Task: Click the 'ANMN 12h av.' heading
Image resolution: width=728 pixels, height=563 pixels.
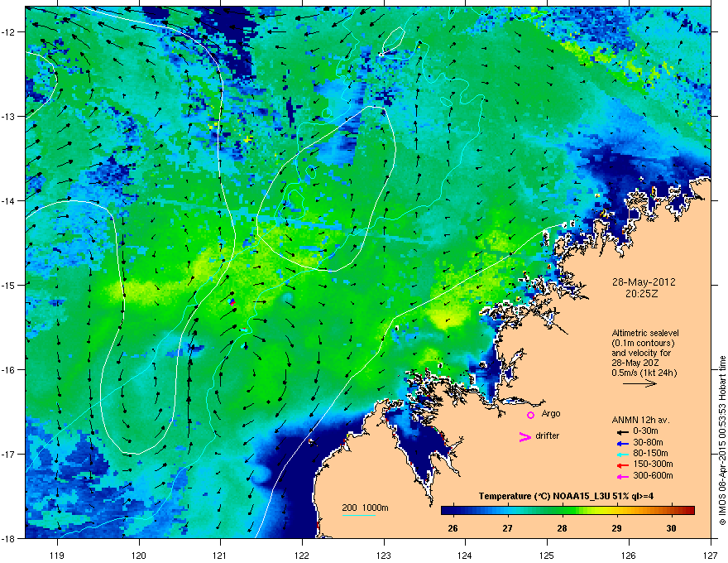Action: pos(640,421)
